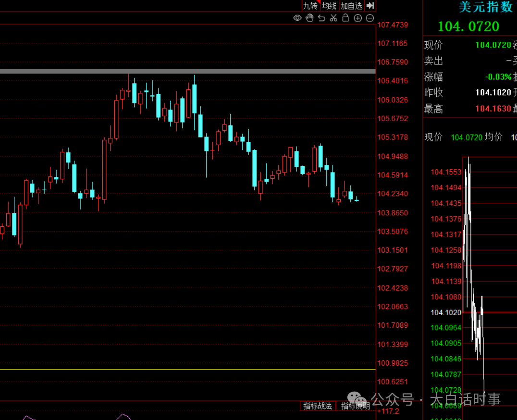Click the 104.0964 green intraday label
Viewport: 517px width, 420px height.
[446, 327]
